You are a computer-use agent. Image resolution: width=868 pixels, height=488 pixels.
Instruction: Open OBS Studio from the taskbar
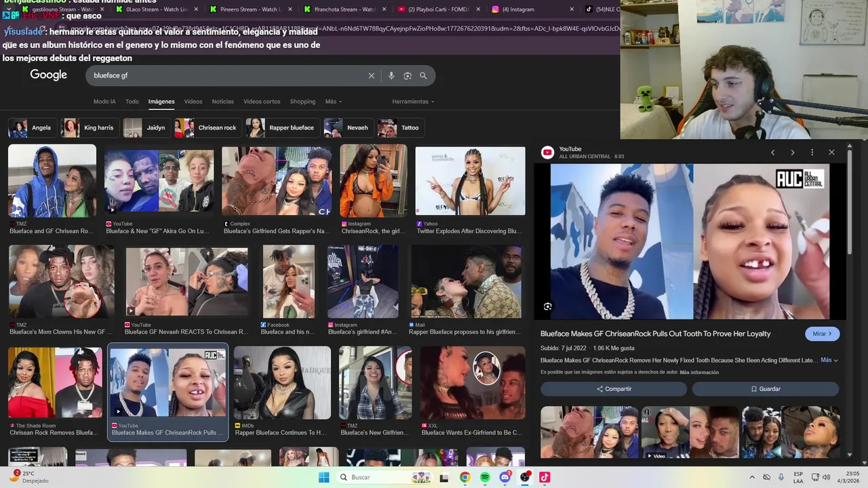point(525,477)
